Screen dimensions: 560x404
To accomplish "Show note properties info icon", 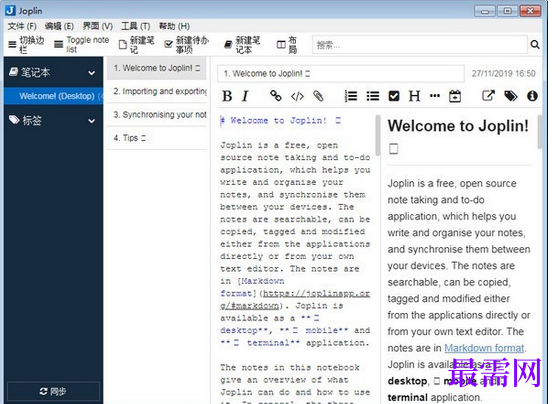I will [x=532, y=96].
